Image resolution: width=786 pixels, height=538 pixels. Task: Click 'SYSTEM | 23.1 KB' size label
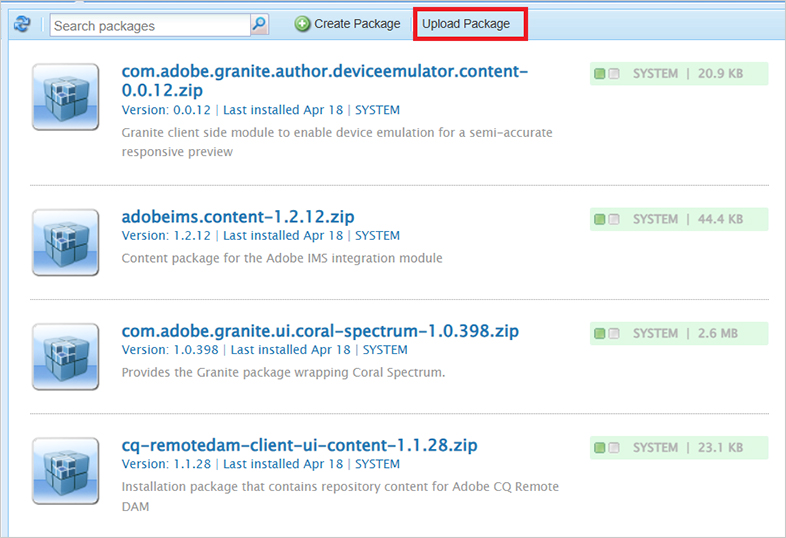pyautogui.click(x=688, y=448)
